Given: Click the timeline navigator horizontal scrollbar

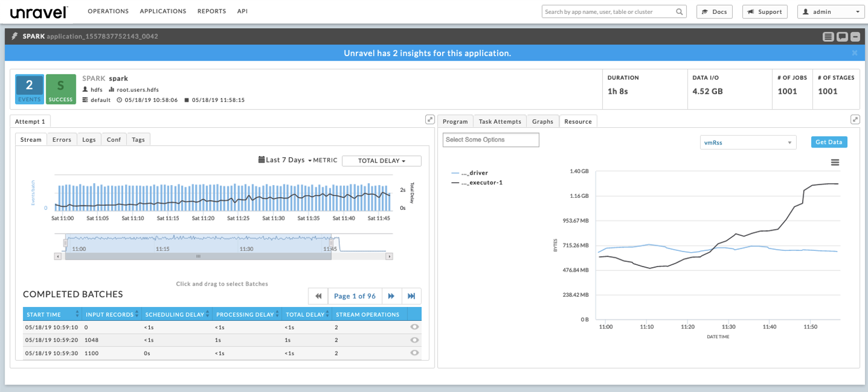Looking at the screenshot, I should pos(198,256).
